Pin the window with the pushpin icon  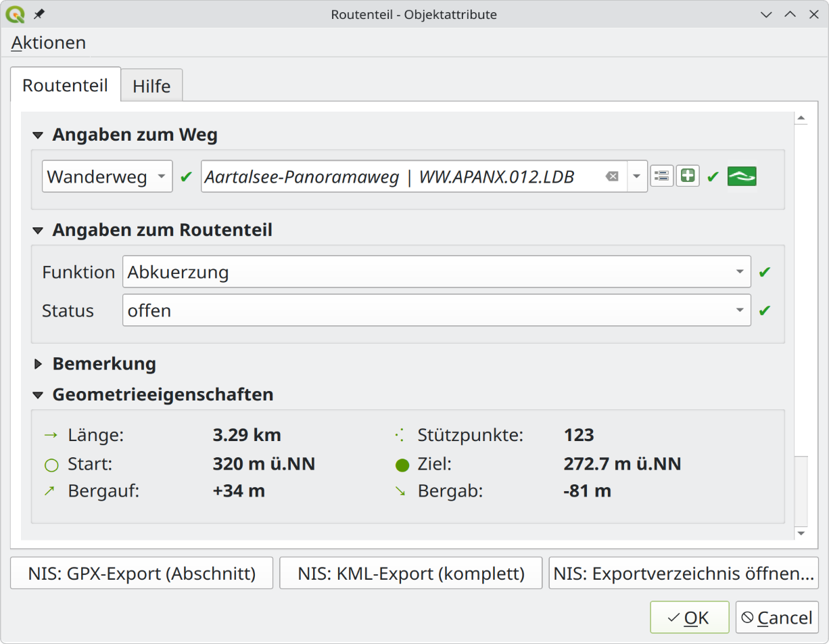coord(39,14)
